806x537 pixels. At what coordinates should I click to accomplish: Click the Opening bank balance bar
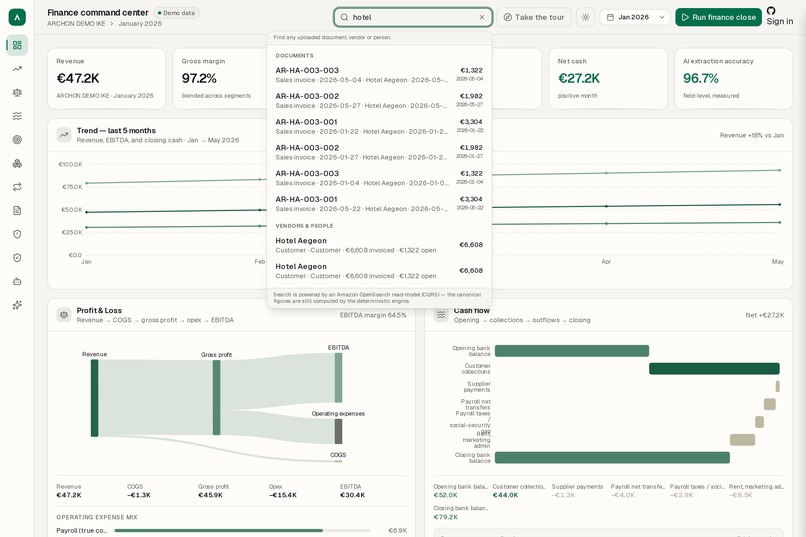(x=572, y=351)
